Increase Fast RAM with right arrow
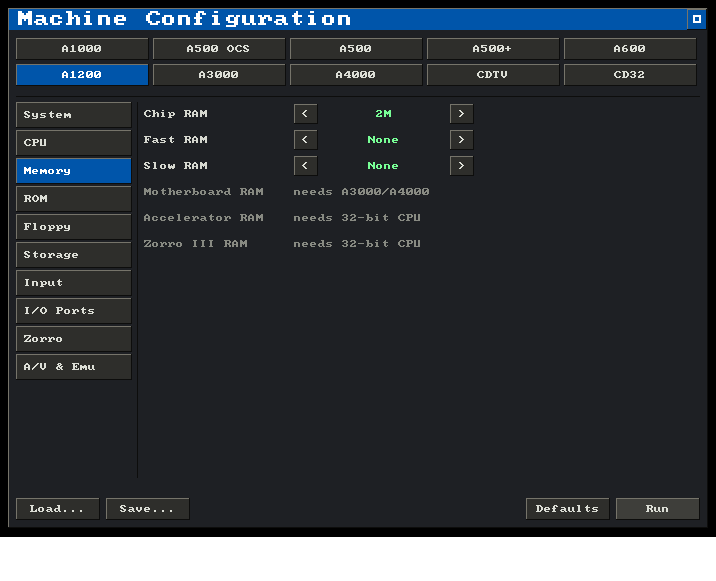The height and width of the screenshot is (581, 716). [462, 140]
